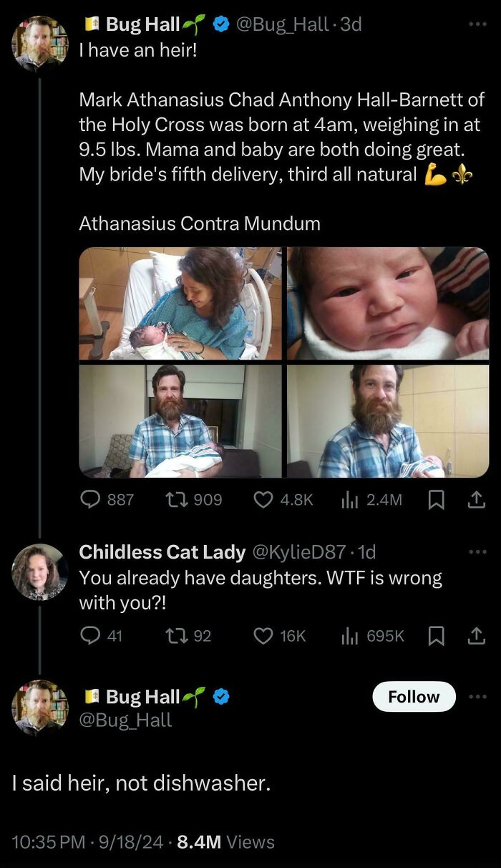Image resolution: width=501 pixels, height=868 pixels.
Task: Open Childless Cat Lady's profile picture
Action: [40, 572]
